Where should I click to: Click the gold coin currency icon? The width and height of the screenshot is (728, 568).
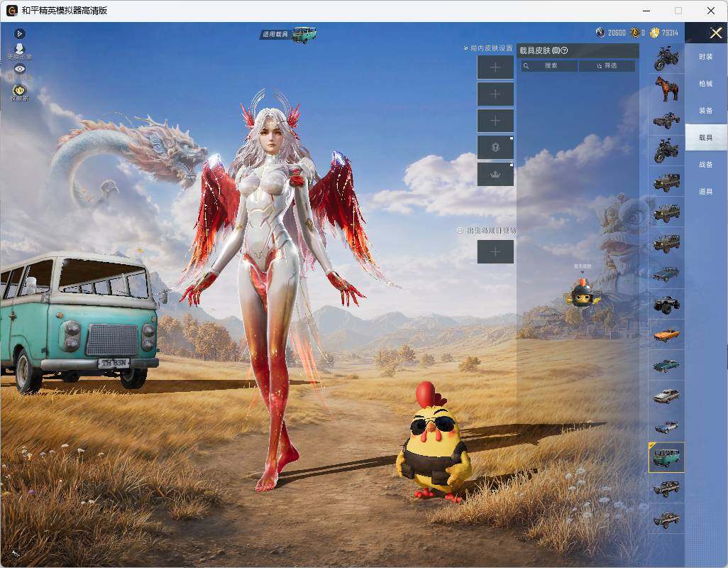pos(655,33)
